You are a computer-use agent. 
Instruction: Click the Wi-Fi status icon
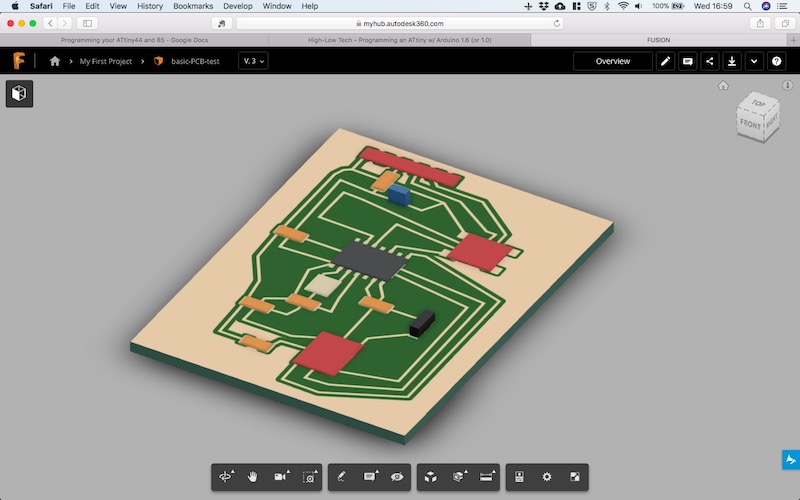click(623, 6)
